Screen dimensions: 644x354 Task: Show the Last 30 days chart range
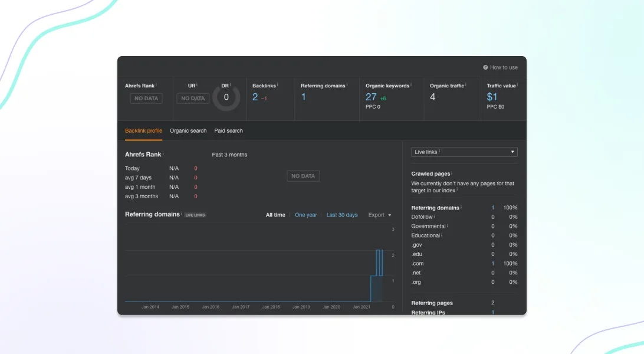(x=341, y=215)
